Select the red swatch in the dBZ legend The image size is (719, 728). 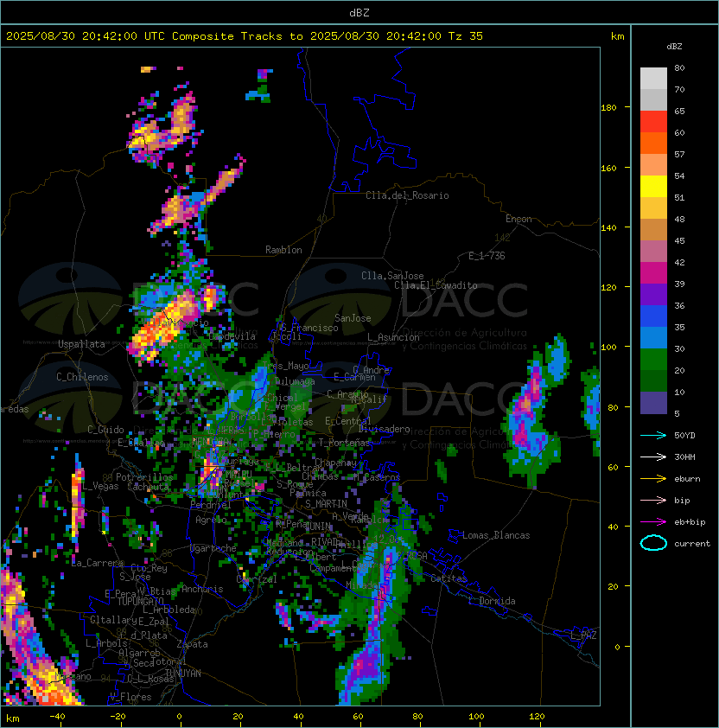[653, 121]
